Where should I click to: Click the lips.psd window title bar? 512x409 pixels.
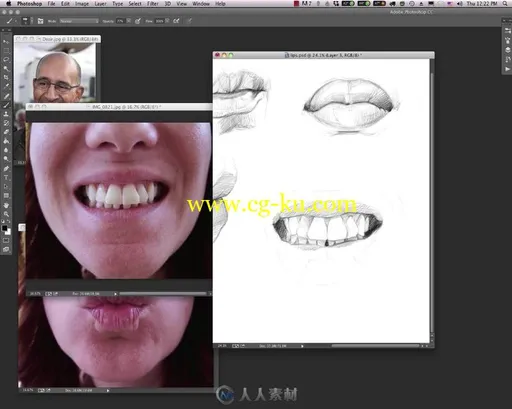[323, 55]
